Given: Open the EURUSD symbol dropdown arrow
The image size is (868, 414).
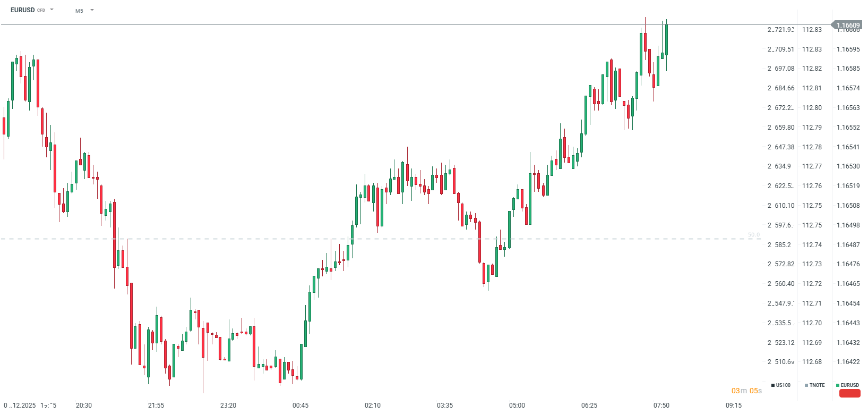Looking at the screenshot, I should point(51,10).
